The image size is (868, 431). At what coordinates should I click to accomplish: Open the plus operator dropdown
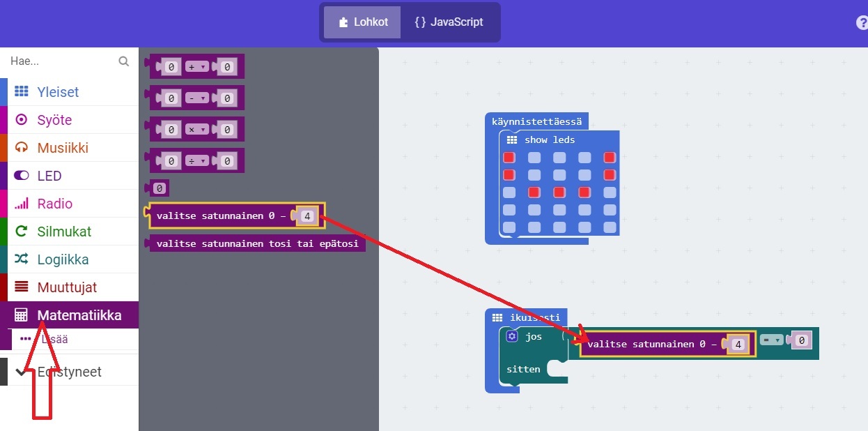(196, 67)
